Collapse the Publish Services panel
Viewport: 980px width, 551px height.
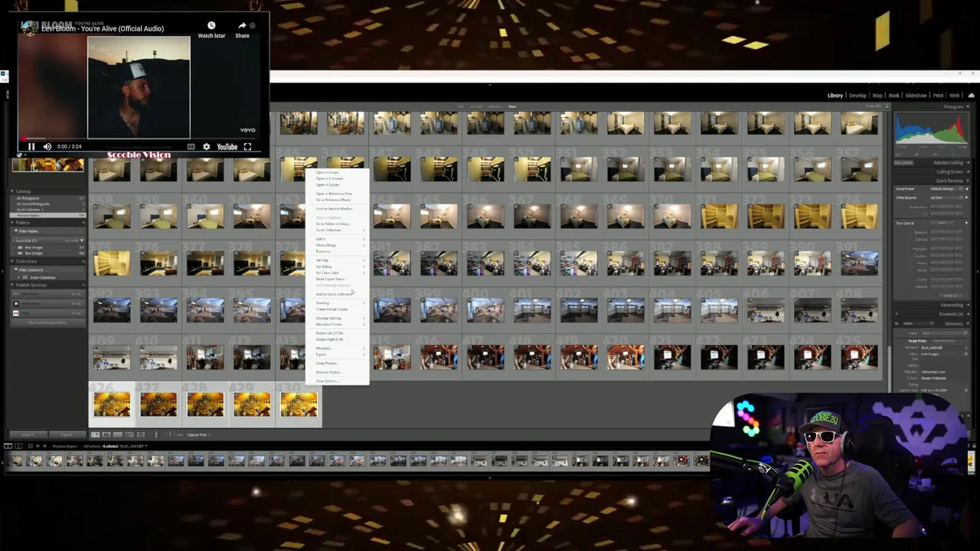pos(12,285)
